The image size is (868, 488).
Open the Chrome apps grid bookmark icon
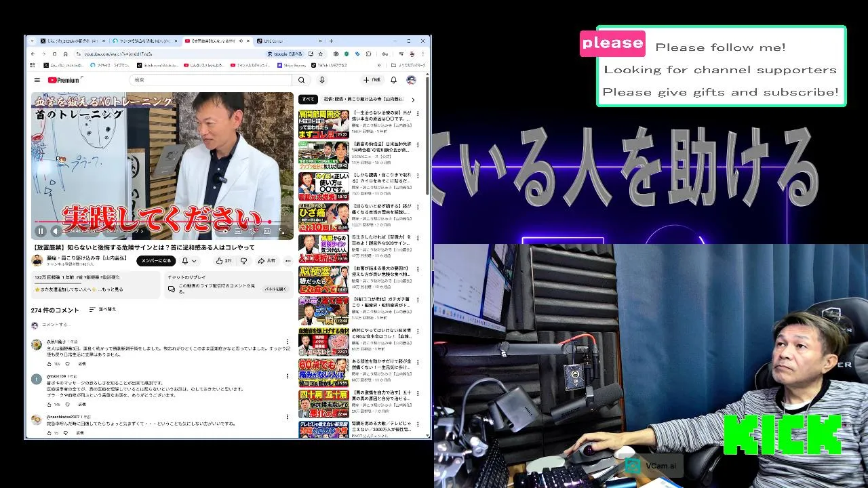click(x=33, y=65)
